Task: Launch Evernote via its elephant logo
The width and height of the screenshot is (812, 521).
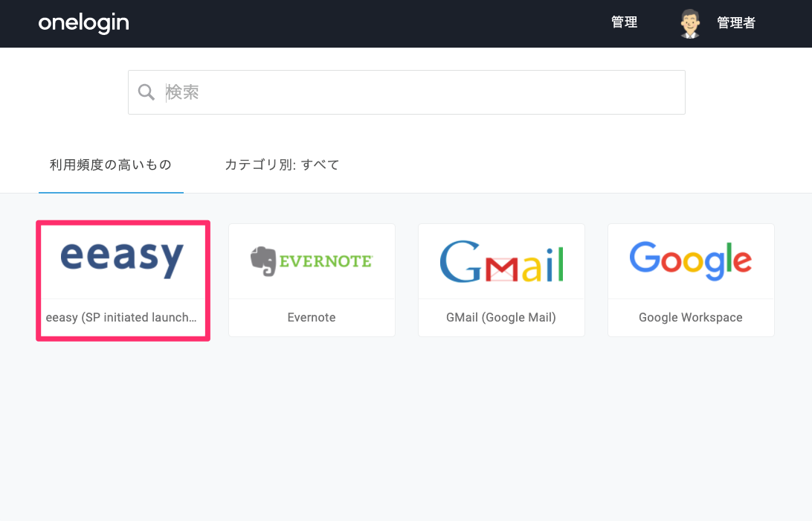Action: 263,260
